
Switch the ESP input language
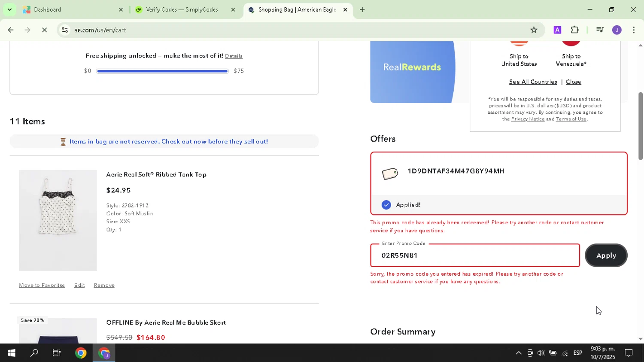(578, 353)
